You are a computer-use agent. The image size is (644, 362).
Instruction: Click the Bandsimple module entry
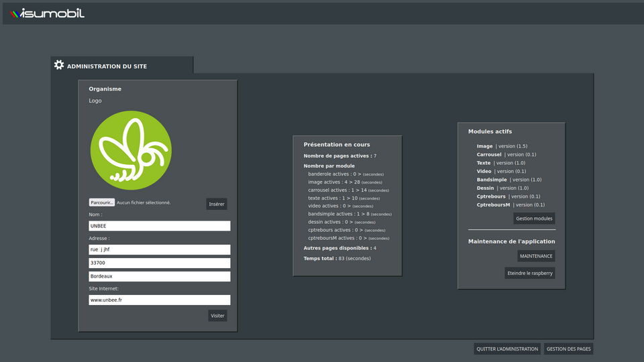click(x=492, y=180)
